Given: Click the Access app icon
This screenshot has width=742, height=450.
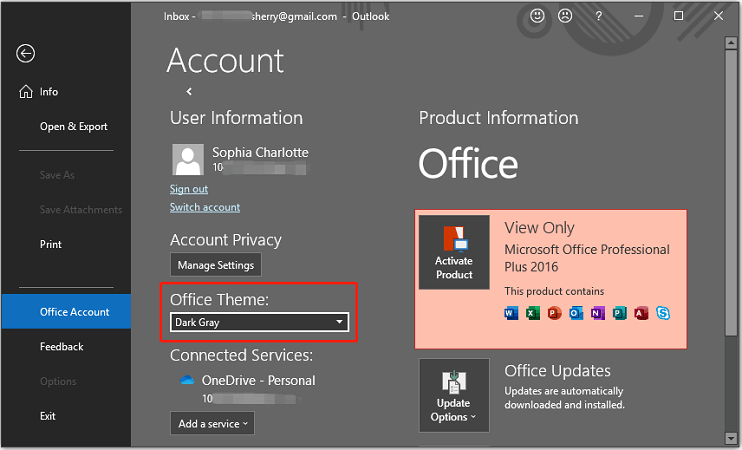Looking at the screenshot, I should tap(641, 313).
